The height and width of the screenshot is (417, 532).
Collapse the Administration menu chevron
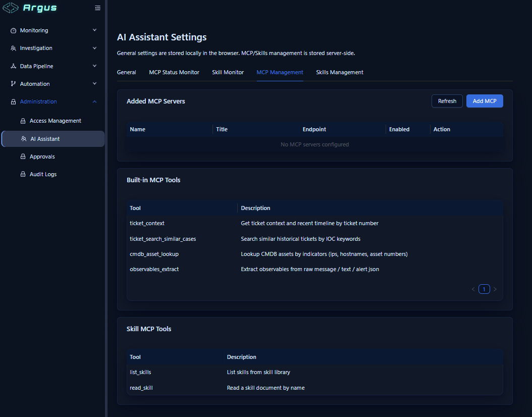[95, 101]
